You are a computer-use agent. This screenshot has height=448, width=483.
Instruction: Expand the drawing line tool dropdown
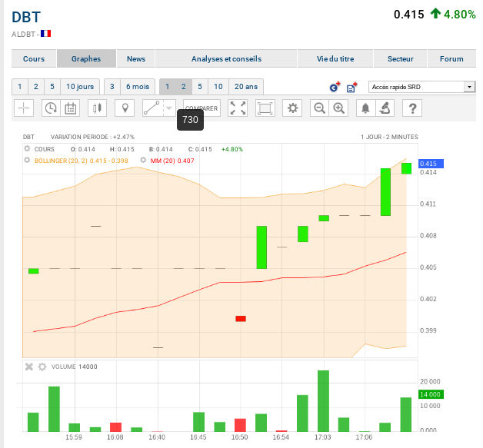pos(169,108)
